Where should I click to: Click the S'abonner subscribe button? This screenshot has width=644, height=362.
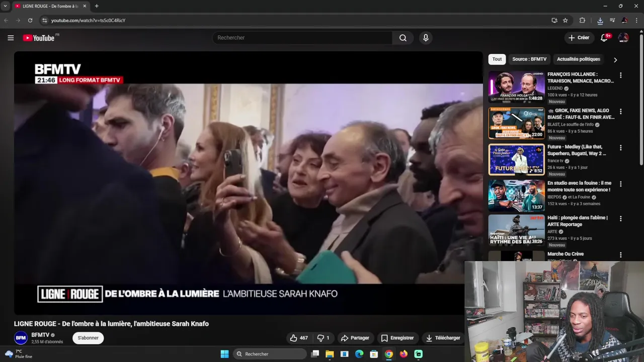click(88, 338)
